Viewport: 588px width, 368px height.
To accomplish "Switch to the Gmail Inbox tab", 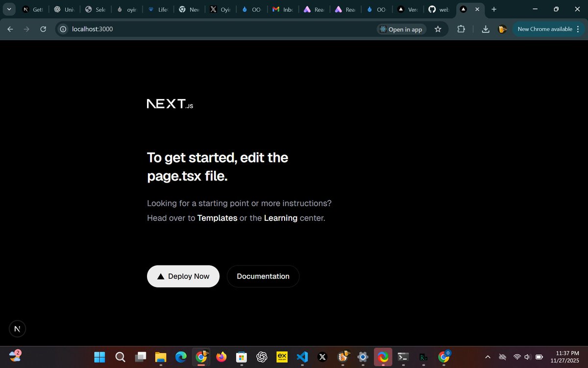I will [283, 9].
